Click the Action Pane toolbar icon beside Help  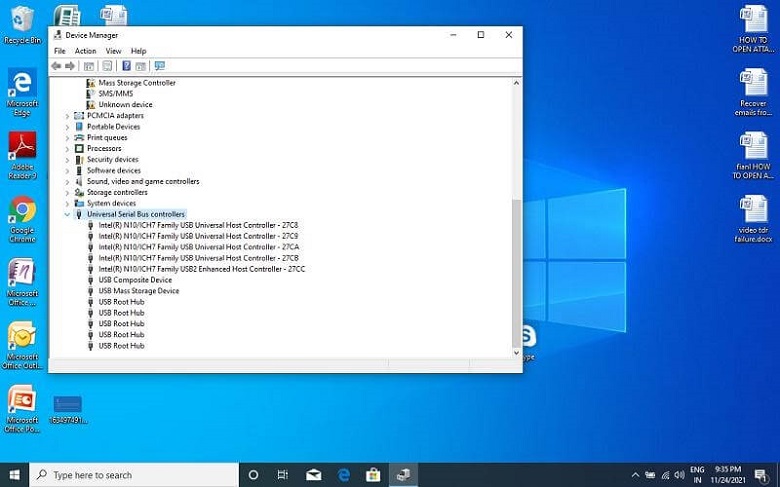point(141,66)
